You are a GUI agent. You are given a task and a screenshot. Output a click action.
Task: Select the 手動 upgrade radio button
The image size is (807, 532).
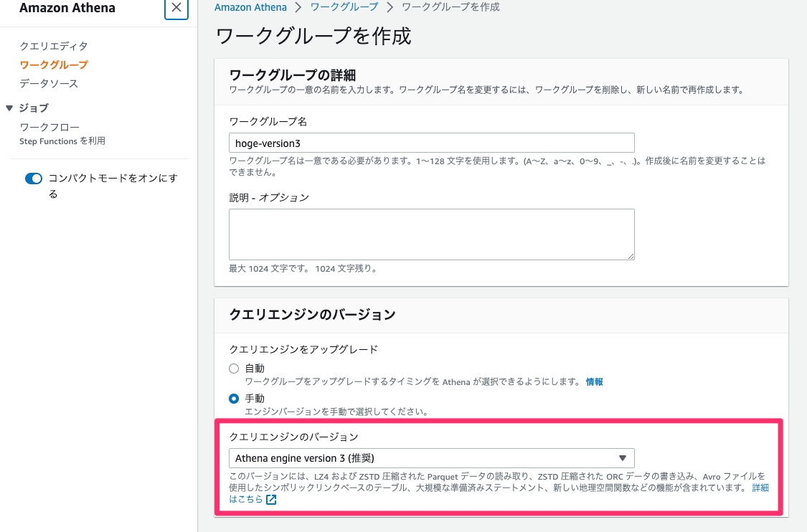coord(234,399)
